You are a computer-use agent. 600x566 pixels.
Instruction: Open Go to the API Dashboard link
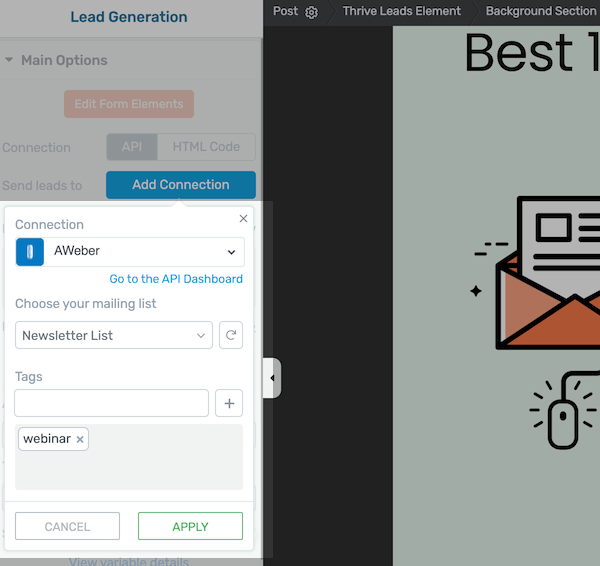(176, 279)
